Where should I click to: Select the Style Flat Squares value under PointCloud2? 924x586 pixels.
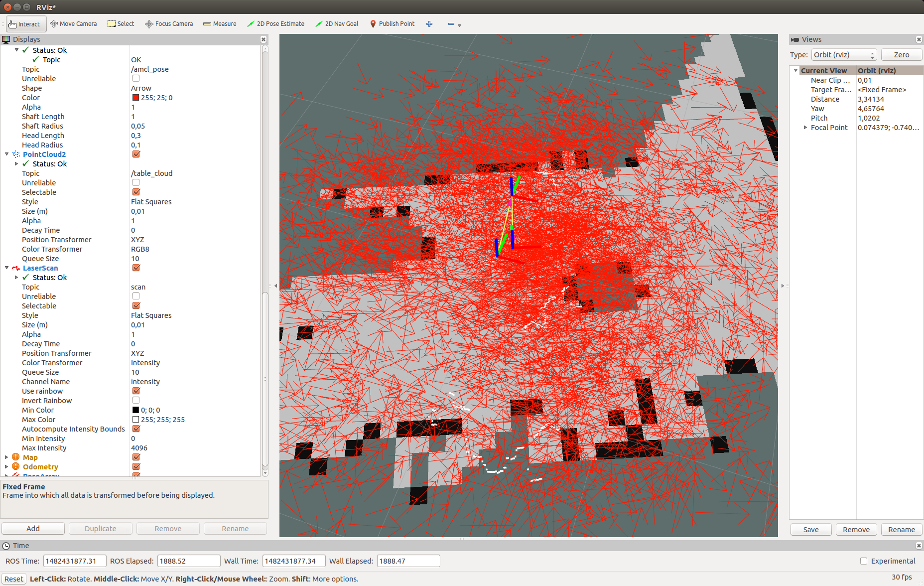(x=151, y=202)
